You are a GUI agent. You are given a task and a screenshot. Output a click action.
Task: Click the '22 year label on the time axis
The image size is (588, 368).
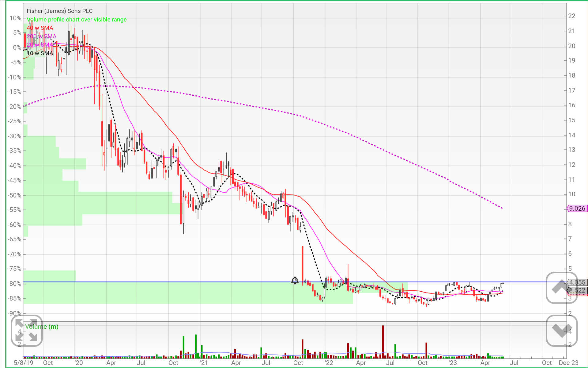(329, 363)
